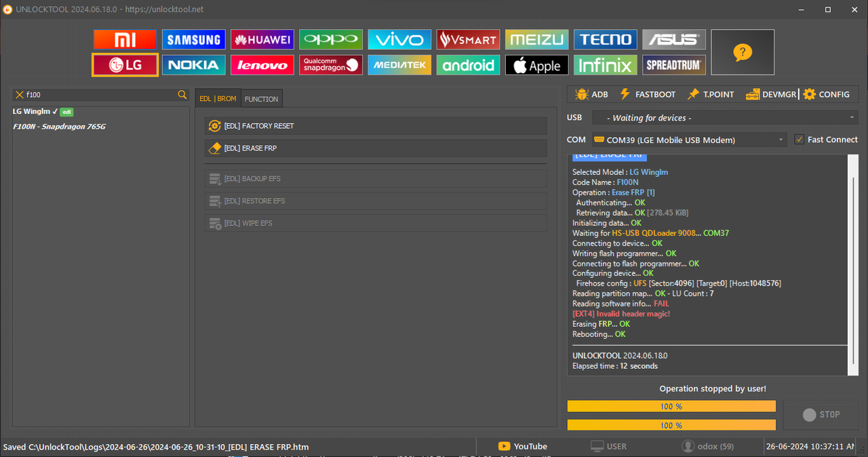Open the question mark help tile
The image size is (868, 457).
pyautogui.click(x=743, y=52)
